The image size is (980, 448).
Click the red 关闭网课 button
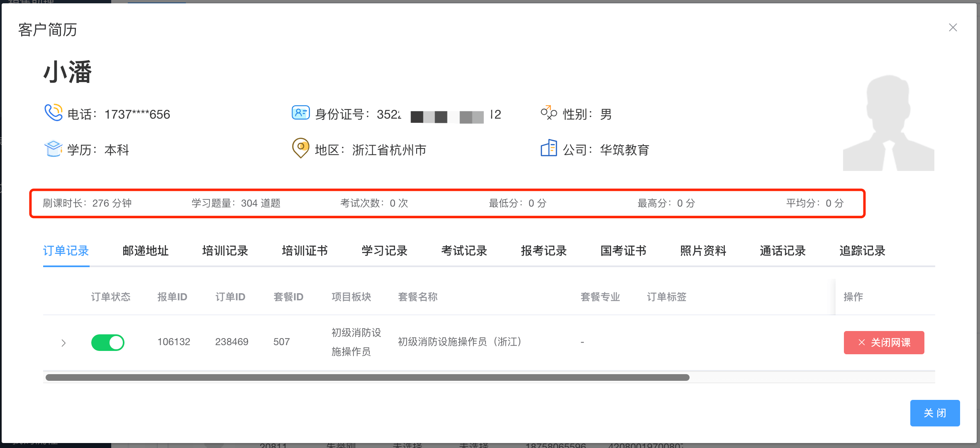click(884, 343)
